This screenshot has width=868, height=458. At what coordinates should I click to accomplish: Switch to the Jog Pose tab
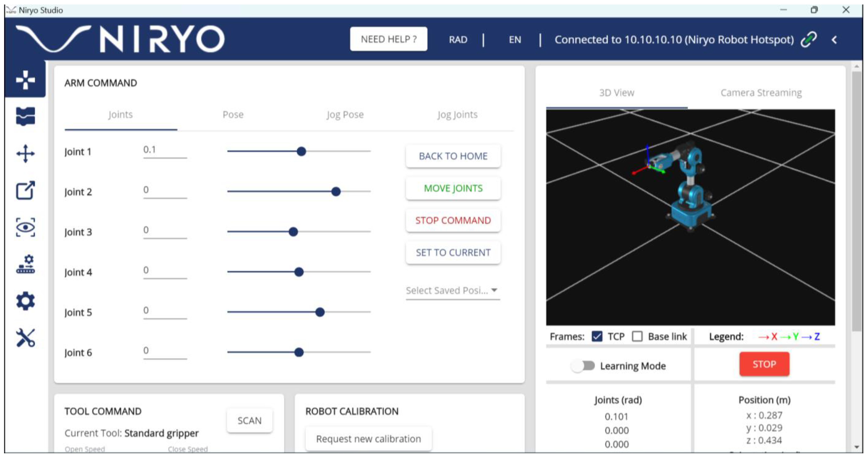click(345, 115)
